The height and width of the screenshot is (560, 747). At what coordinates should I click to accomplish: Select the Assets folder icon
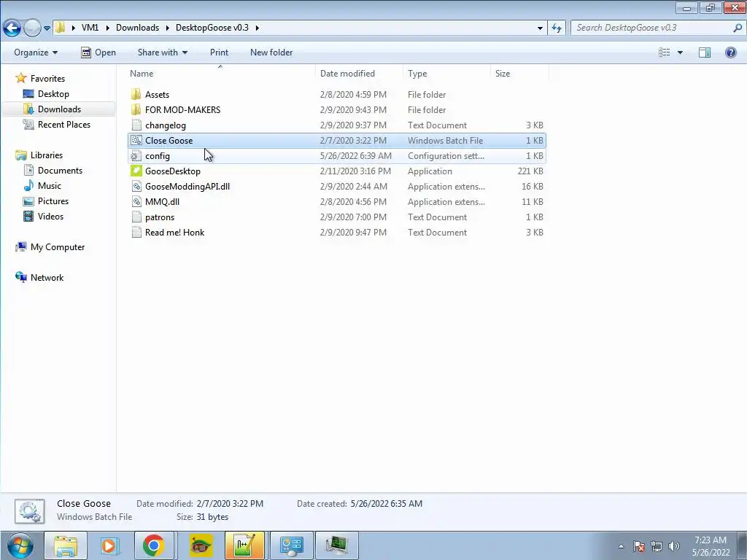point(136,94)
